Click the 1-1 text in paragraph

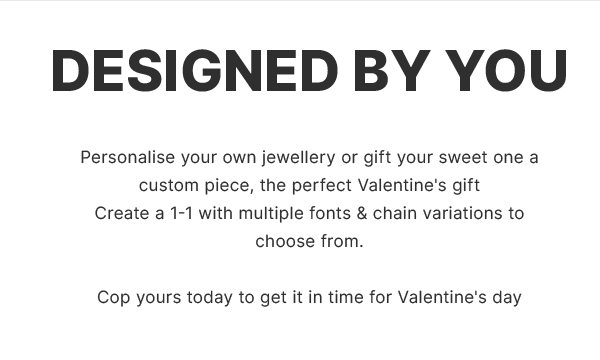[181, 213]
